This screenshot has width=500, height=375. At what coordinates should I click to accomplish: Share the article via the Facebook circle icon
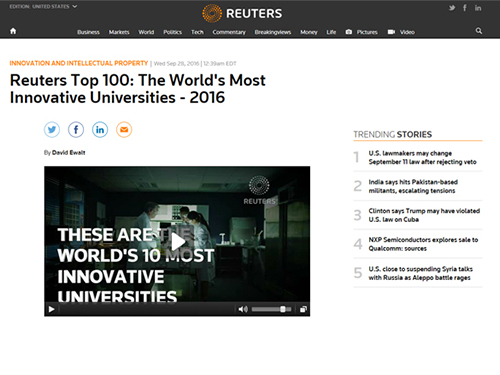tap(76, 130)
